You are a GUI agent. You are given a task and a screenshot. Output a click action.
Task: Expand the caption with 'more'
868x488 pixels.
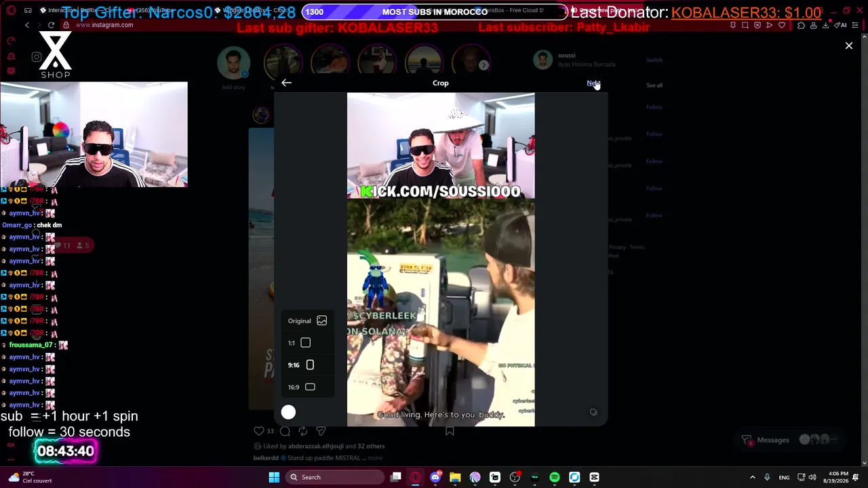(x=374, y=458)
